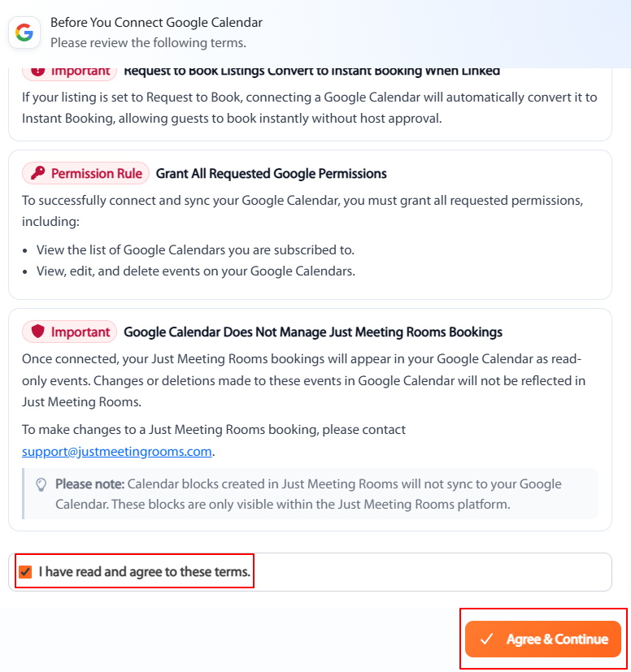Click the Agree & Continue button
Image resolution: width=631 pixels, height=672 pixels.
543,639
